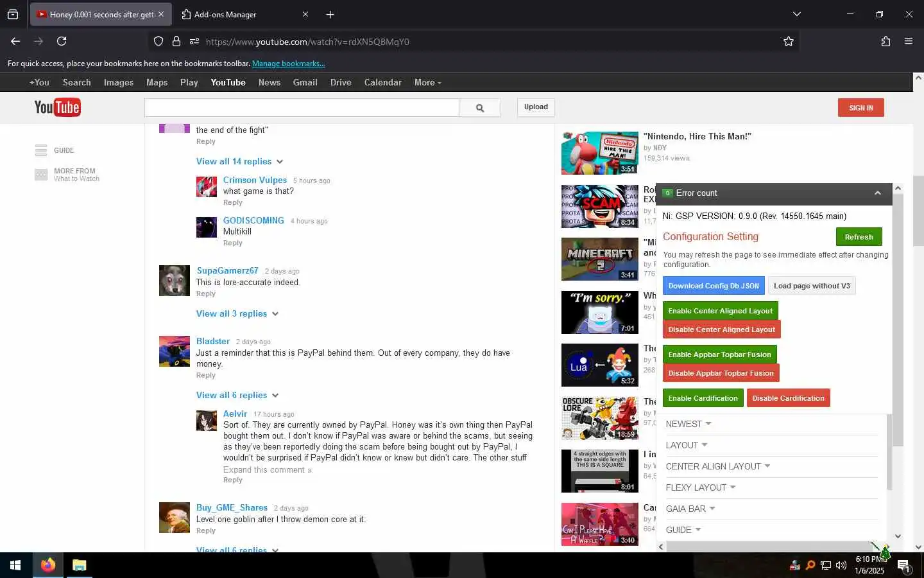Click the YouTube search magnifier button
Image resolution: width=924 pixels, height=578 pixels.
click(x=480, y=108)
